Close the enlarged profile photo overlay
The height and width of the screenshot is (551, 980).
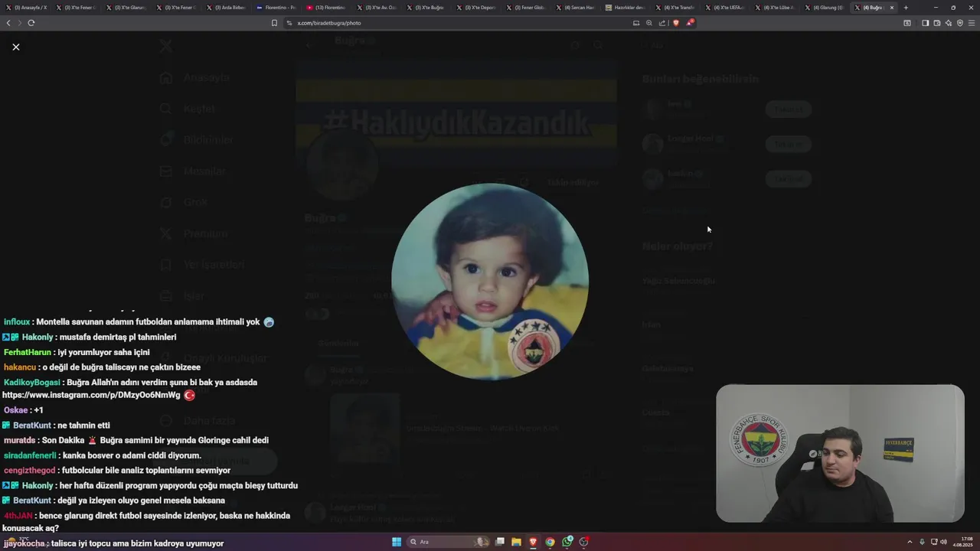(x=15, y=47)
